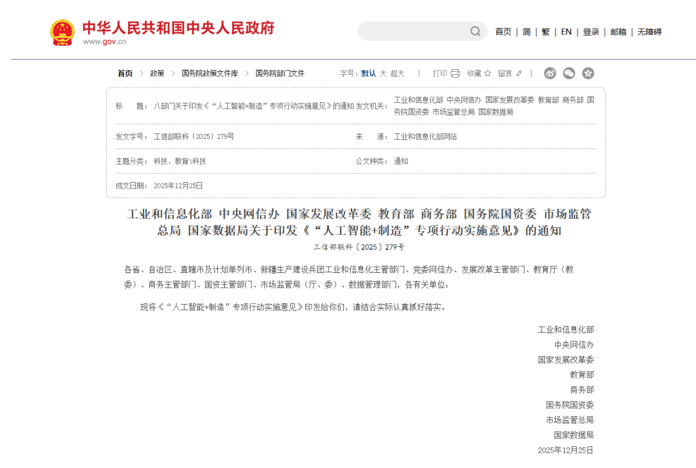Viewport: 696px width, 468px height.
Task: Share the page via WeChat icon
Action: point(569,73)
